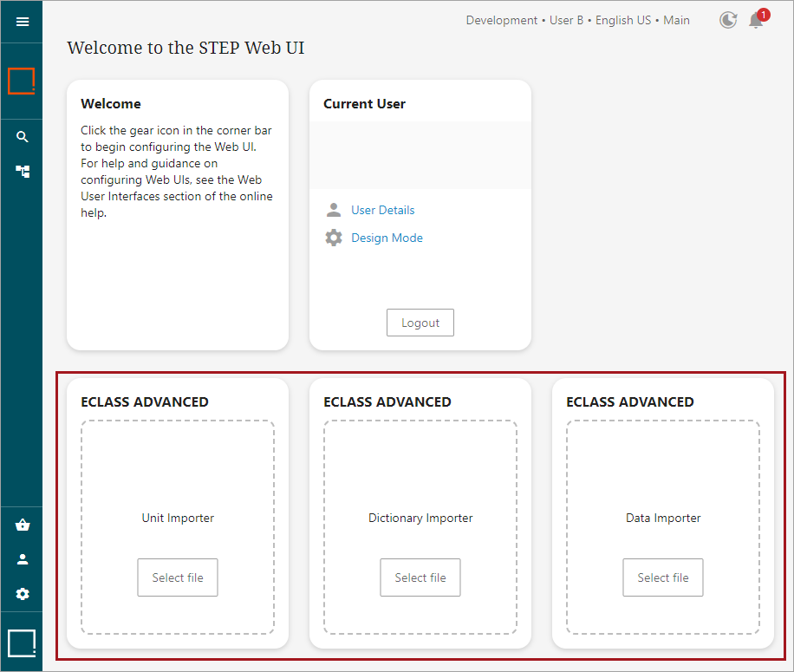Click the Welcome card heading
This screenshot has height=672, width=794.
[x=111, y=104]
